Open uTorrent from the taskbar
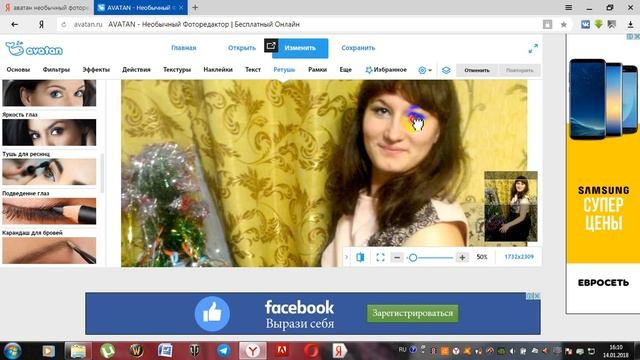Image resolution: width=640 pixels, height=360 pixels. [107, 351]
